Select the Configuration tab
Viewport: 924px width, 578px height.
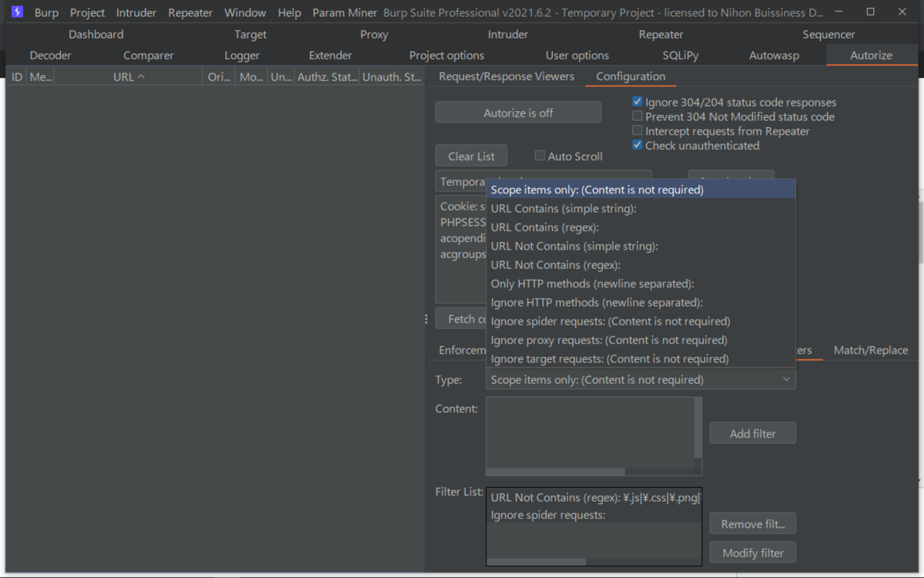tap(631, 76)
